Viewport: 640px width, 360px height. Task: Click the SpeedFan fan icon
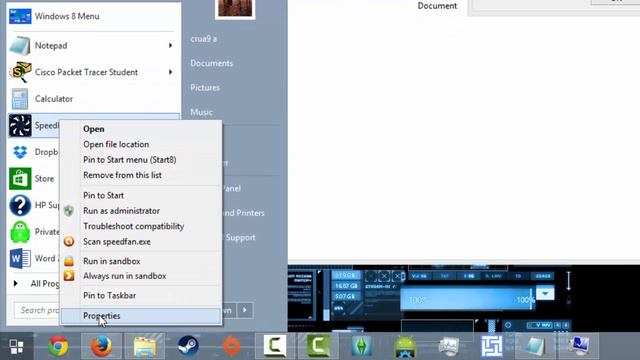20,125
